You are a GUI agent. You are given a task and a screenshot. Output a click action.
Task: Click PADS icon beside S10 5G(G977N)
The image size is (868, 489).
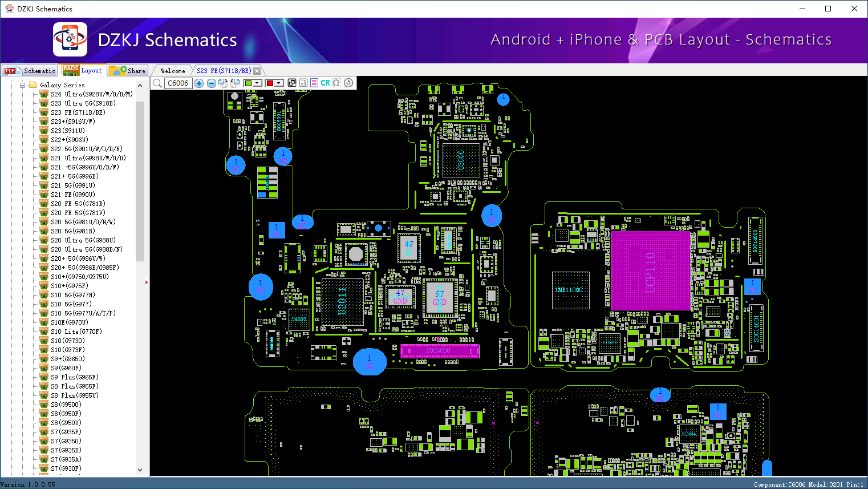[44, 294]
